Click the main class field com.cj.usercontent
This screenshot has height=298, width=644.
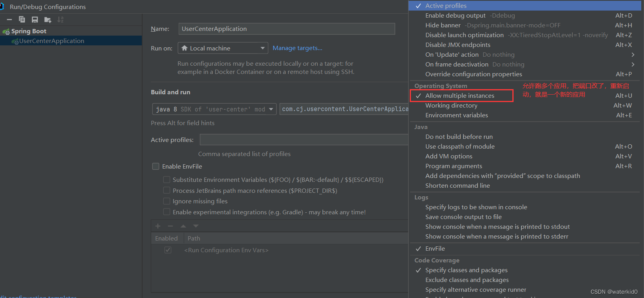(344, 109)
